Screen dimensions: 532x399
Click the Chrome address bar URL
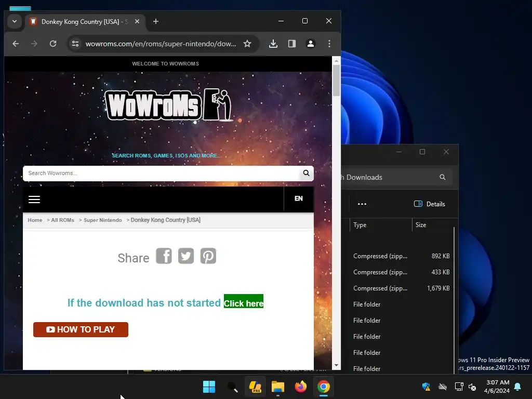[161, 44]
